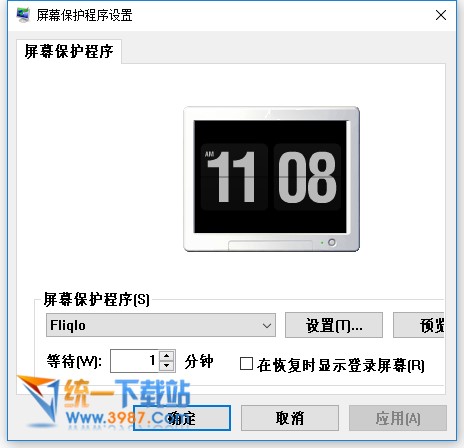Expand the dropdown chevron arrow
This screenshot has height=448, width=464.
pyautogui.click(x=266, y=325)
